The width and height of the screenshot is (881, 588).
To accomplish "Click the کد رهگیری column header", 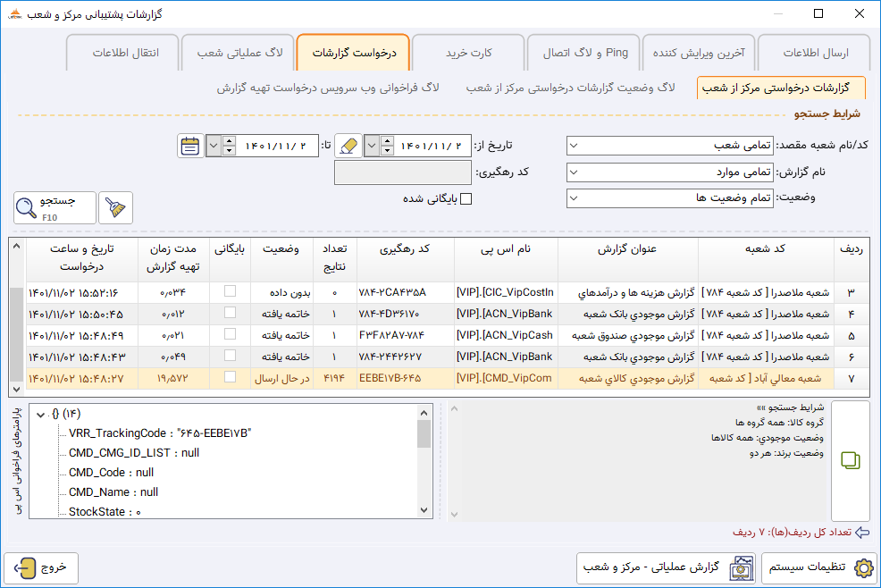I will [x=405, y=258].
